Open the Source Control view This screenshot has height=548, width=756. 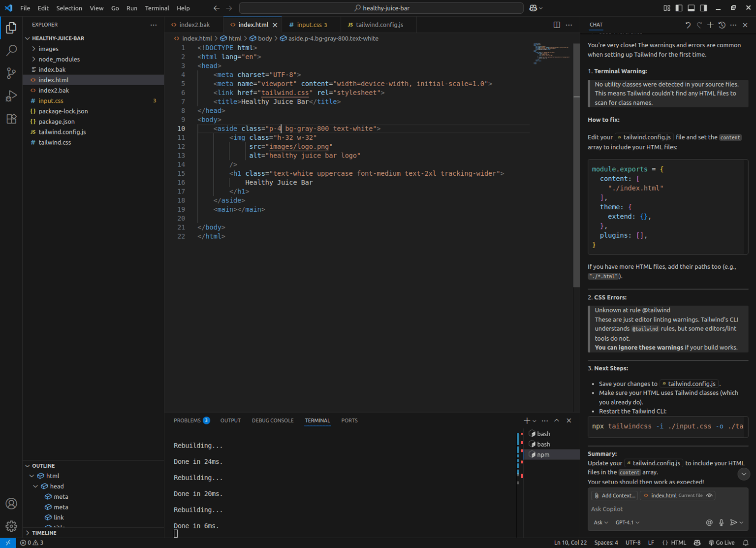click(11, 73)
